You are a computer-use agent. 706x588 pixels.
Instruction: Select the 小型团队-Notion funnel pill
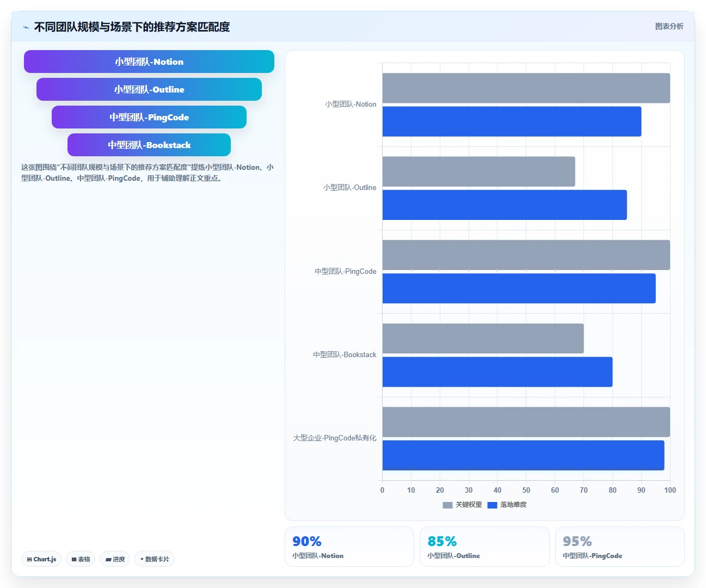click(149, 62)
